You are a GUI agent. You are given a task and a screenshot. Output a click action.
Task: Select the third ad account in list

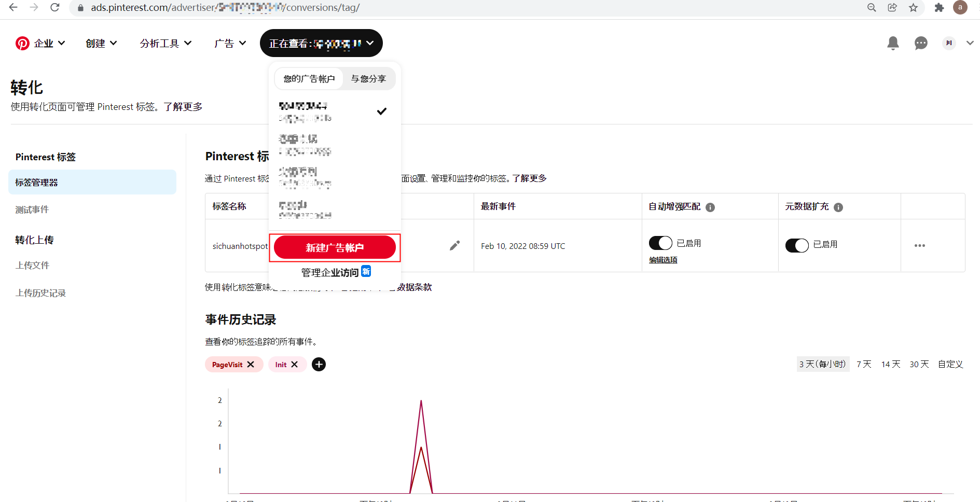(x=334, y=177)
